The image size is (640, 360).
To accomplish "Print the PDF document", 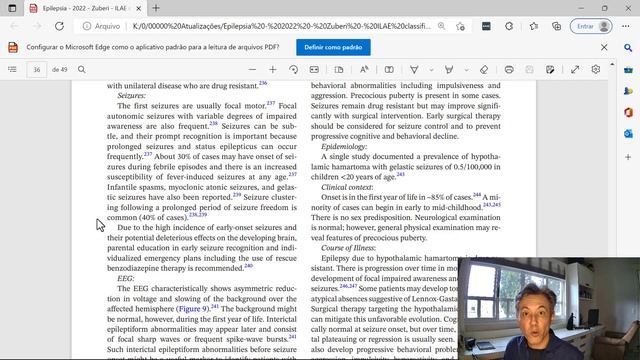I will tap(509, 70).
